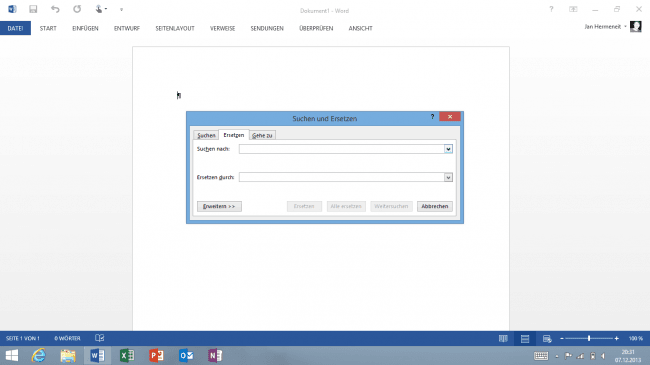This screenshot has width=650, height=365.
Task: Open the touch keyboard icon in taskbar
Action: click(541, 356)
